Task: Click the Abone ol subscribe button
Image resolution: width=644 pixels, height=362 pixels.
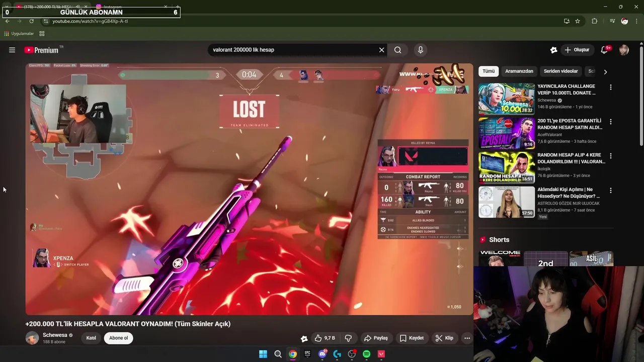Action: click(119, 338)
